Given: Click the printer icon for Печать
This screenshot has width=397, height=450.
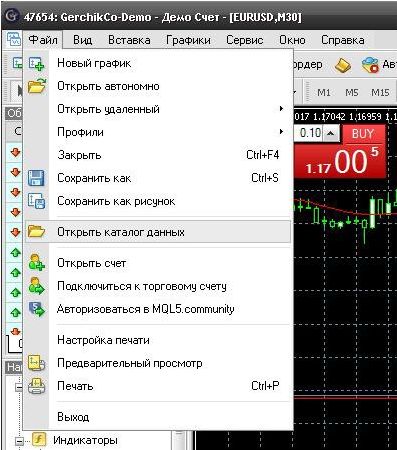Looking at the screenshot, I should click(36, 386).
